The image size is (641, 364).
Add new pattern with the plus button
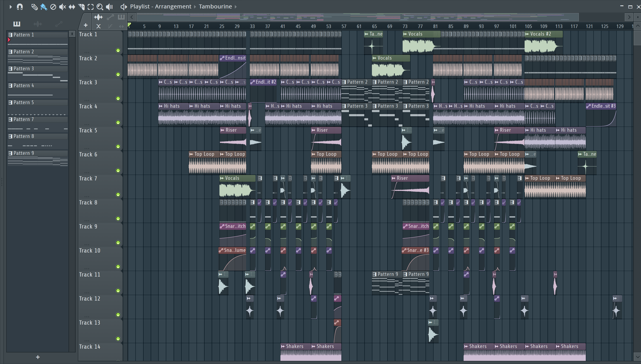(38, 357)
